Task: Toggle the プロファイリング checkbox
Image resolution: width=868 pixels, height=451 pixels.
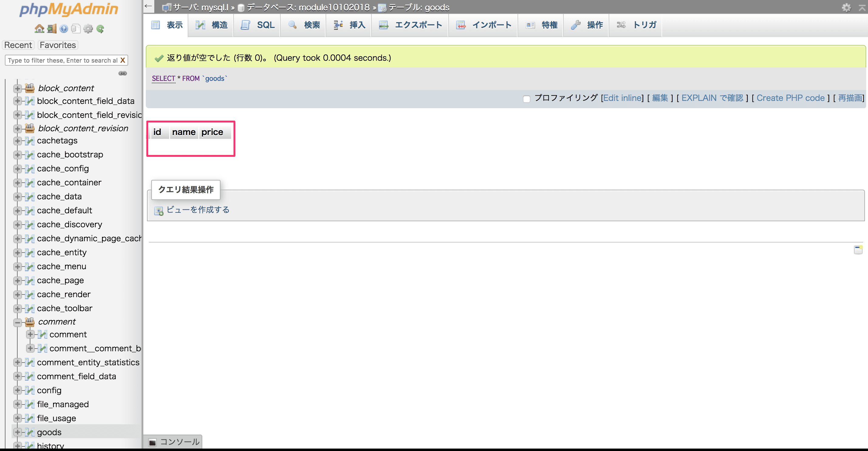Action: coord(526,99)
